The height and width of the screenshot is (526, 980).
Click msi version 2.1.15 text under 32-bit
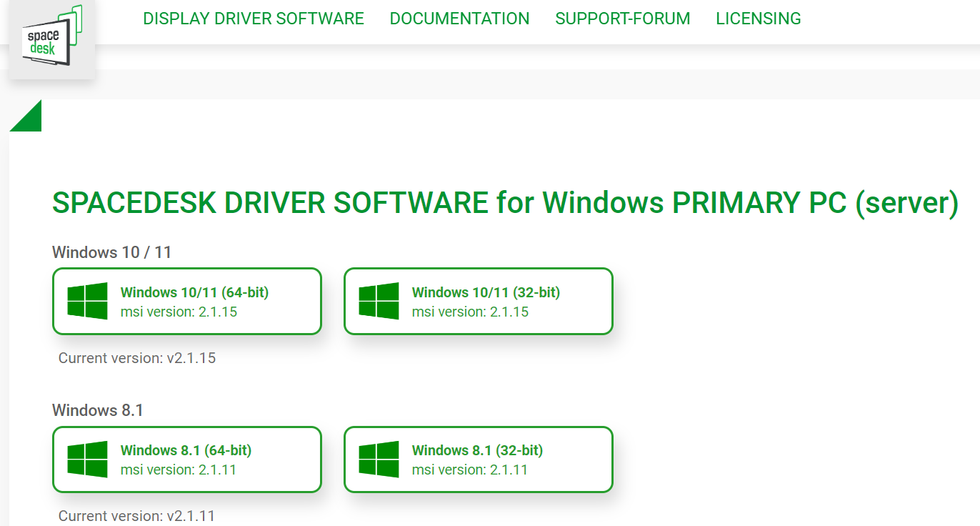470,312
